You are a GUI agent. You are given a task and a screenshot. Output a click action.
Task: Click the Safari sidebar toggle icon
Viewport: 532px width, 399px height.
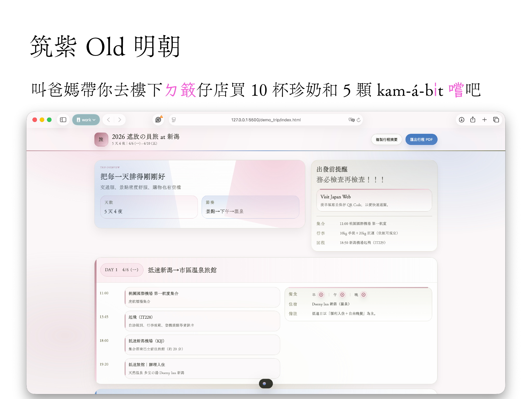click(x=63, y=120)
